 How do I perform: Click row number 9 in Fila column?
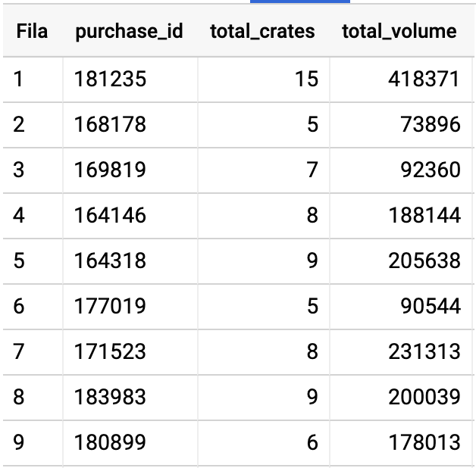point(18,442)
